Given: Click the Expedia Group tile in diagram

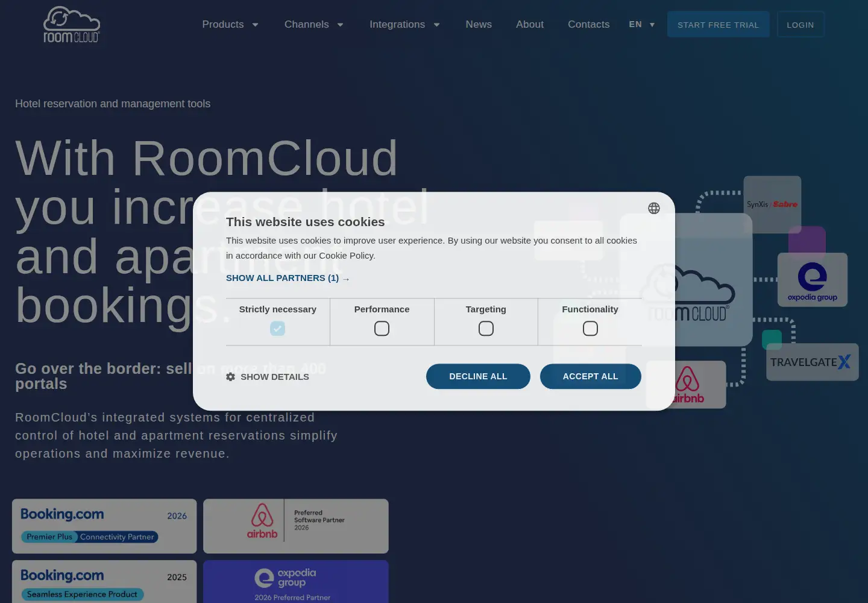Looking at the screenshot, I should click(812, 280).
